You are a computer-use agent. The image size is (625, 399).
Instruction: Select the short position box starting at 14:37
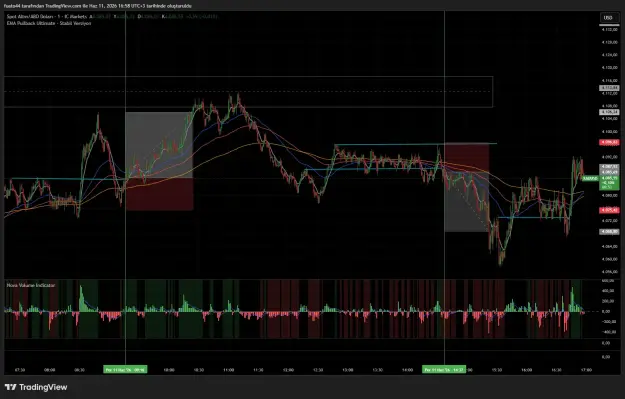(467, 187)
